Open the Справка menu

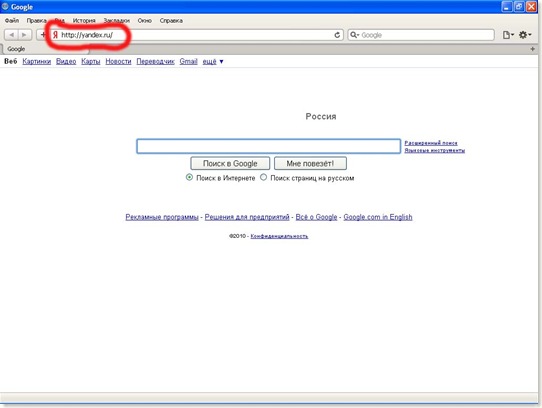click(x=171, y=21)
